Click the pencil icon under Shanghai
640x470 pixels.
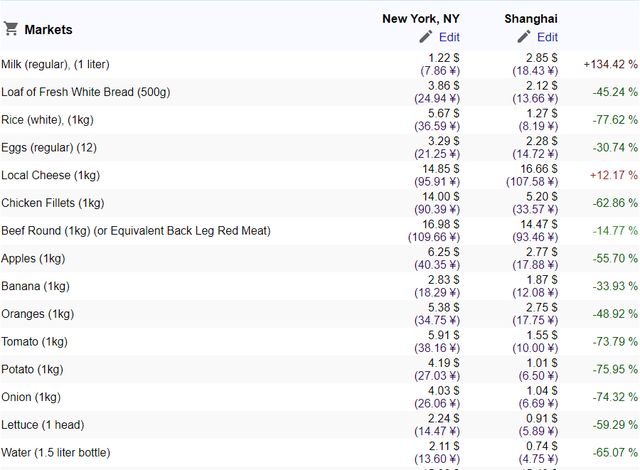[524, 37]
